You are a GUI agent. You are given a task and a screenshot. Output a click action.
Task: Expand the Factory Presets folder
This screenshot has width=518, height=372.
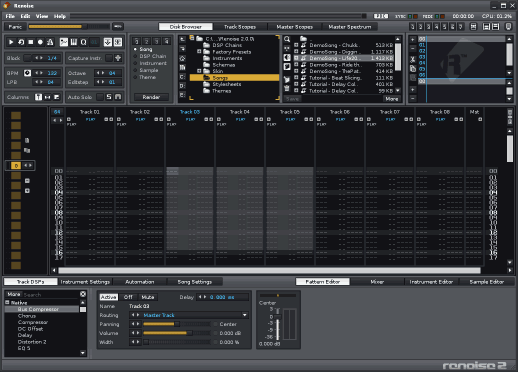(x=199, y=52)
